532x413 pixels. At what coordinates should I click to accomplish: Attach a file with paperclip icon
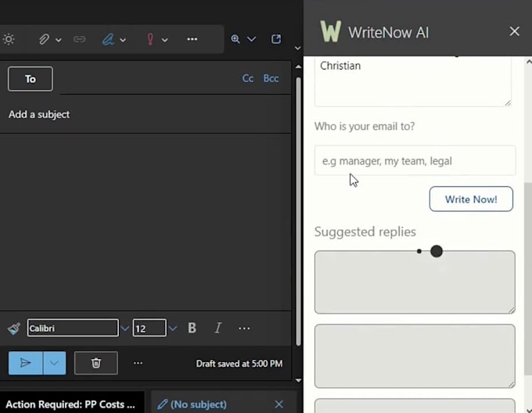[x=44, y=39]
